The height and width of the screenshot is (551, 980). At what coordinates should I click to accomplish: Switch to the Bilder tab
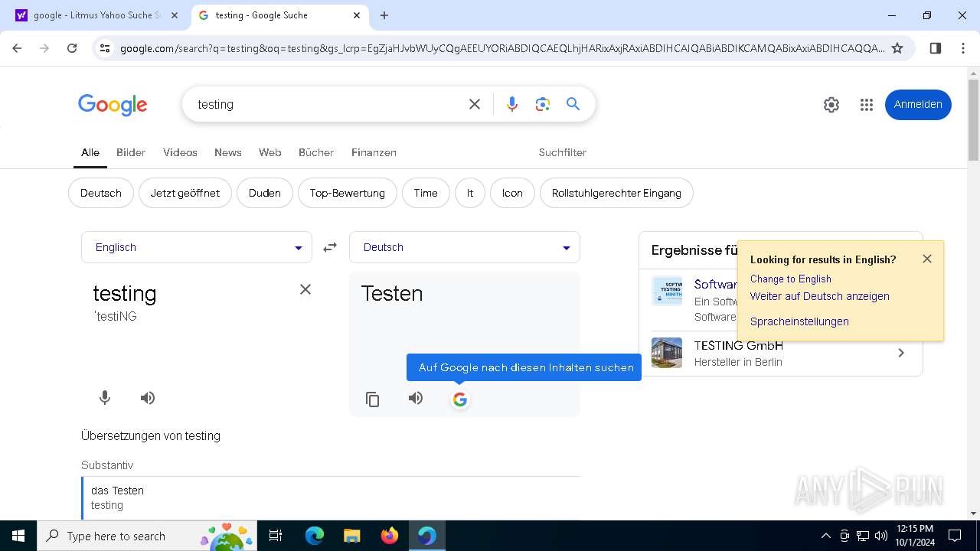(x=131, y=152)
